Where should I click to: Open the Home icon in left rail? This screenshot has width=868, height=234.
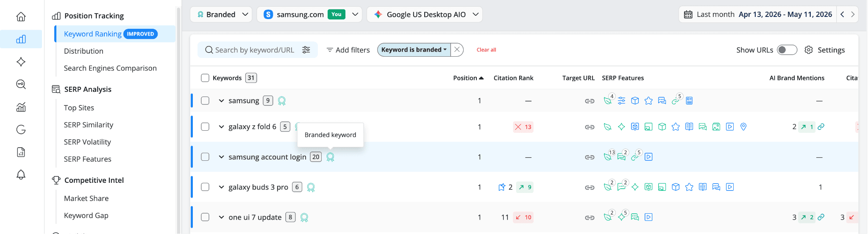pos(21,17)
